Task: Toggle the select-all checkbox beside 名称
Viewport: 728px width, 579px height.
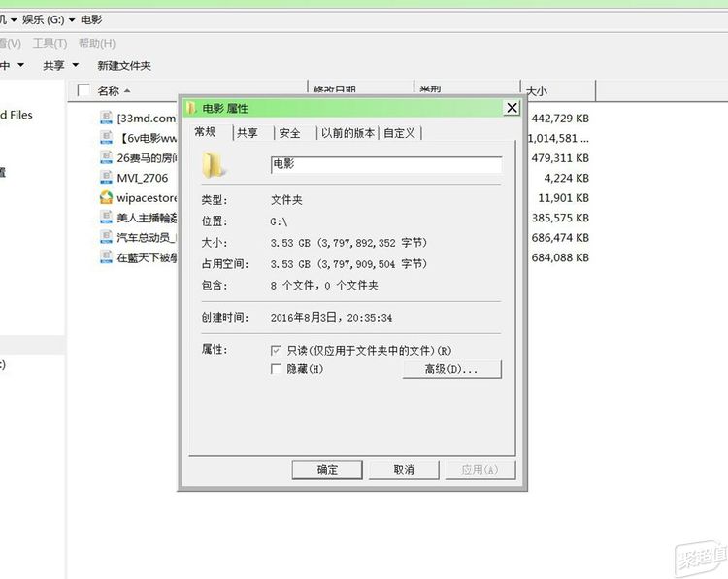Action: click(83, 90)
